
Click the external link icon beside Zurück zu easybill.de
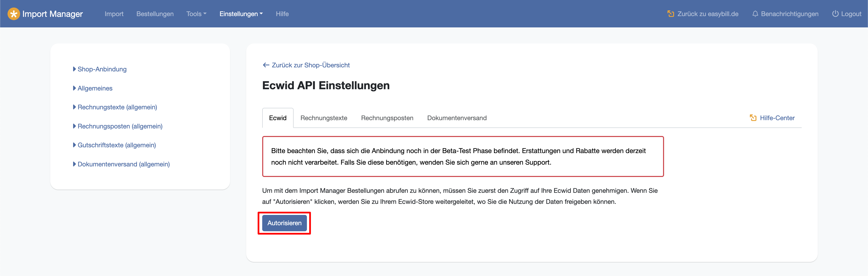(x=671, y=14)
